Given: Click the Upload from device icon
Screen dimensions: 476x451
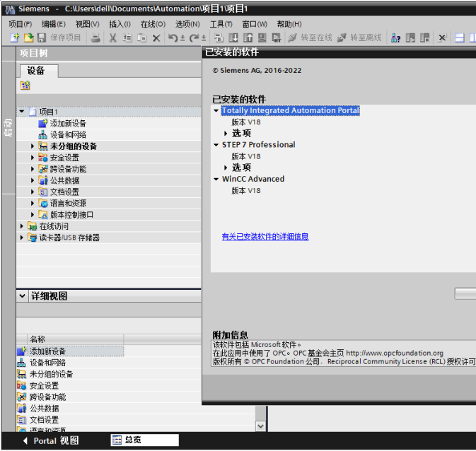Looking at the screenshot, I should [x=248, y=37].
